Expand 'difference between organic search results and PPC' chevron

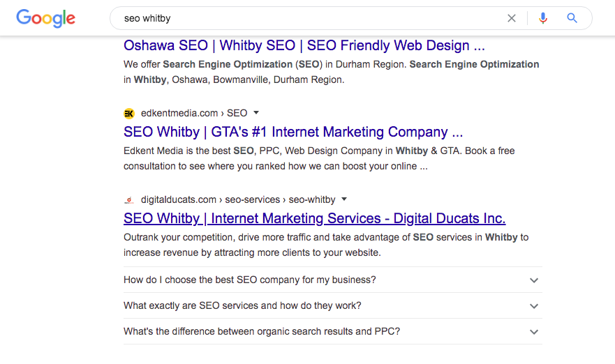tap(534, 332)
